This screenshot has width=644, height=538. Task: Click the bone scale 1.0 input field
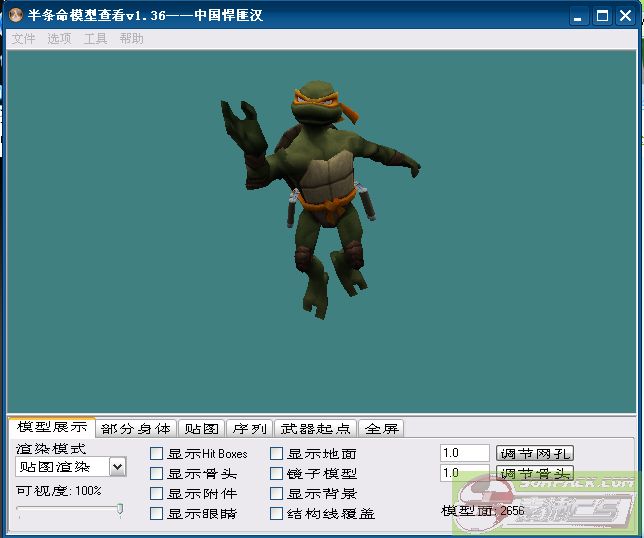(x=465, y=473)
